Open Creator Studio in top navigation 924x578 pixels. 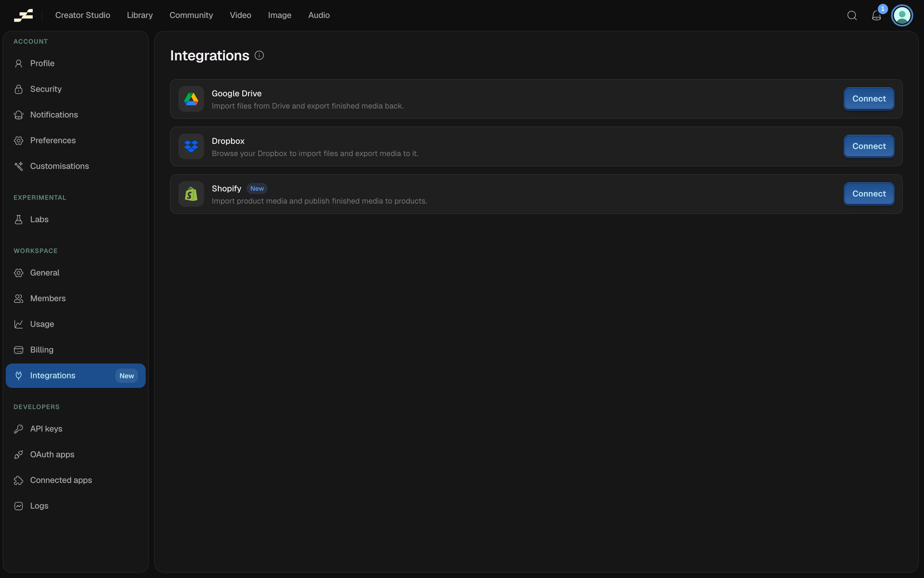click(x=82, y=15)
